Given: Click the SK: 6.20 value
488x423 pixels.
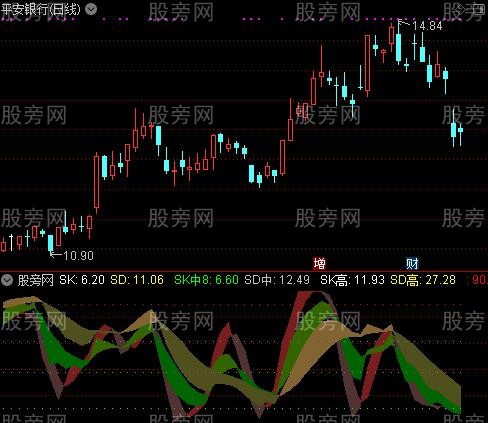Looking at the screenshot, I should click(x=82, y=280).
